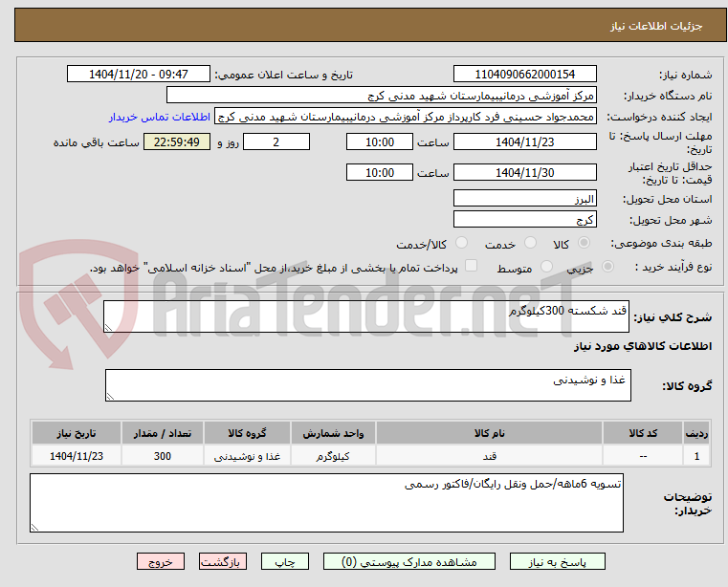Click the خروج exit button

pos(160,561)
